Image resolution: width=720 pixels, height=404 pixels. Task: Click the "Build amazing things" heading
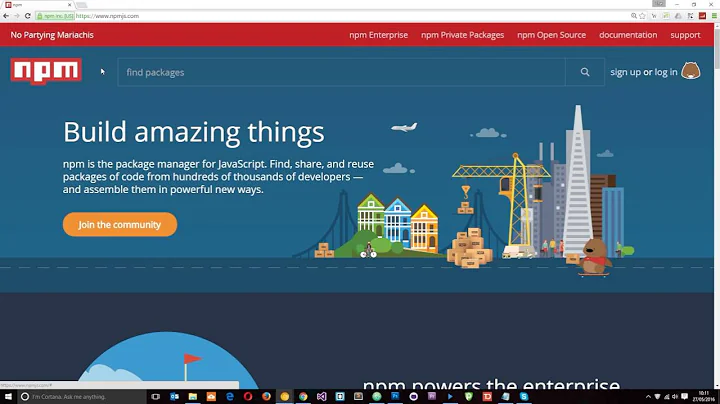(194, 132)
